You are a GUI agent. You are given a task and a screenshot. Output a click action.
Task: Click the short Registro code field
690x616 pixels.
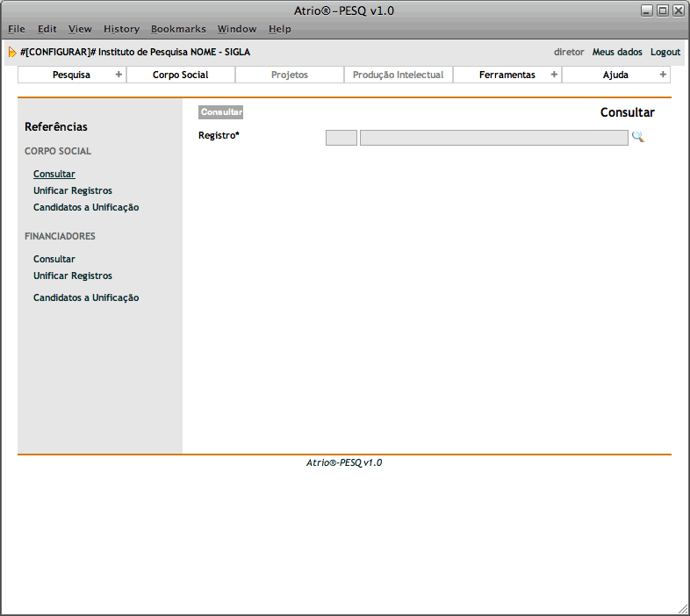tap(341, 138)
